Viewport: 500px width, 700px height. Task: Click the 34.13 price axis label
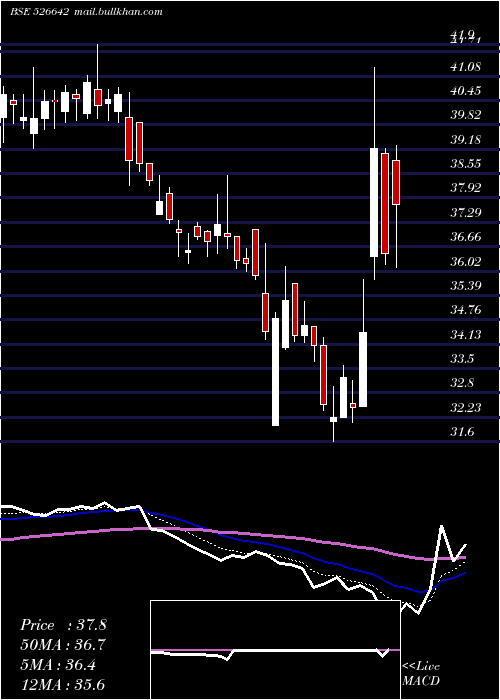click(466, 334)
